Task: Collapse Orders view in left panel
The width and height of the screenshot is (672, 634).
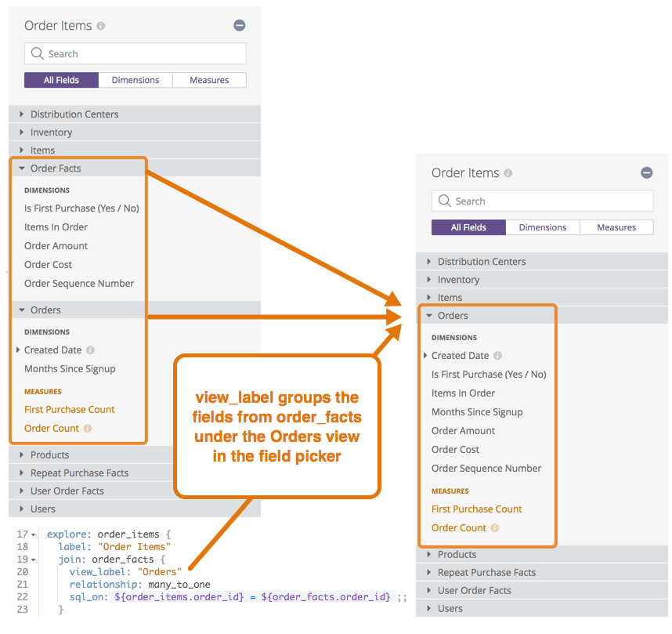Action: tap(135, 310)
